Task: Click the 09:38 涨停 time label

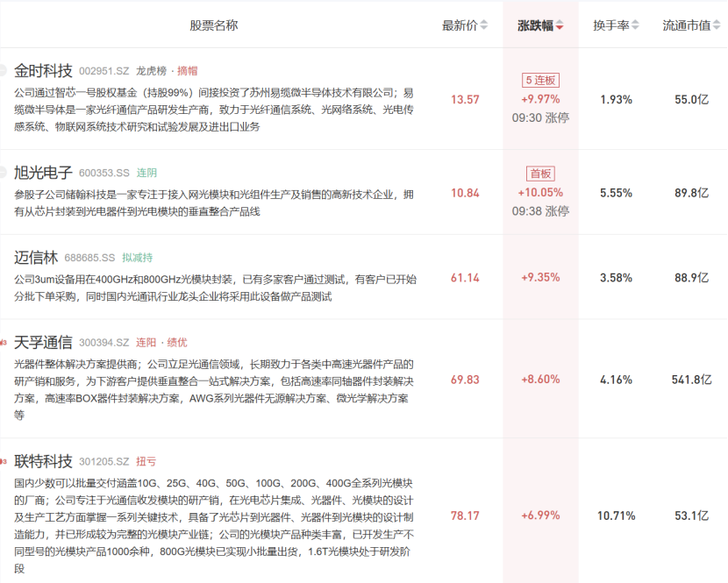Action: coord(540,211)
